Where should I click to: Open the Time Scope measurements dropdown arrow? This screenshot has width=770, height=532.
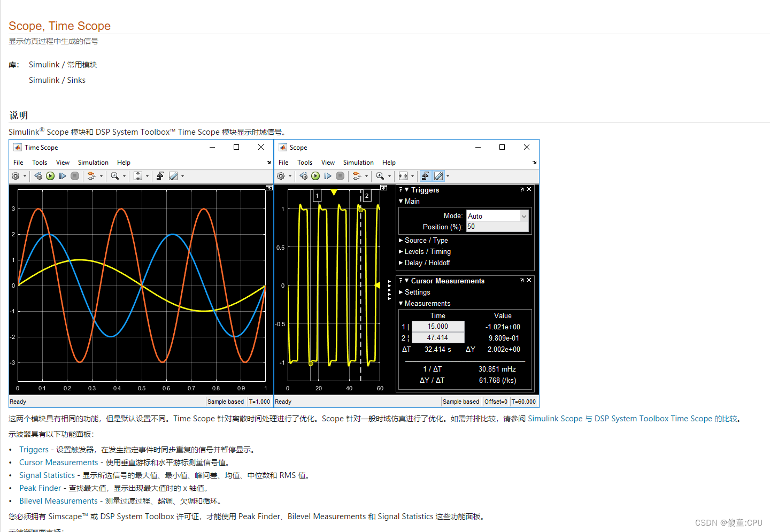coord(183,176)
